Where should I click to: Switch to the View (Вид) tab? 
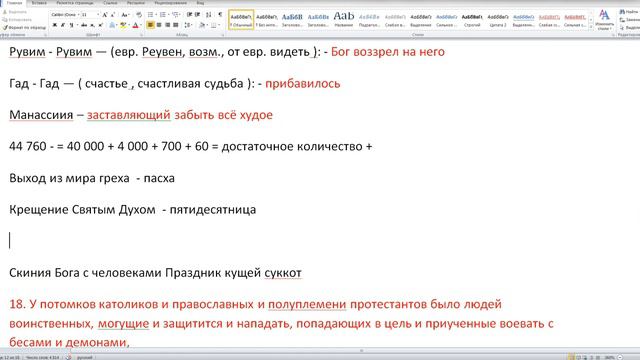point(200,3)
